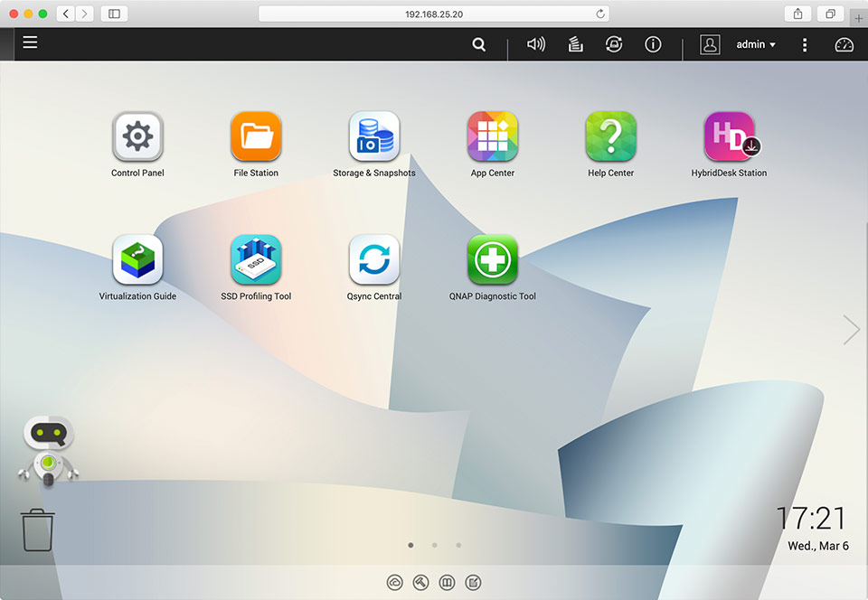Click the user profile avatar icon

pyautogui.click(x=710, y=44)
